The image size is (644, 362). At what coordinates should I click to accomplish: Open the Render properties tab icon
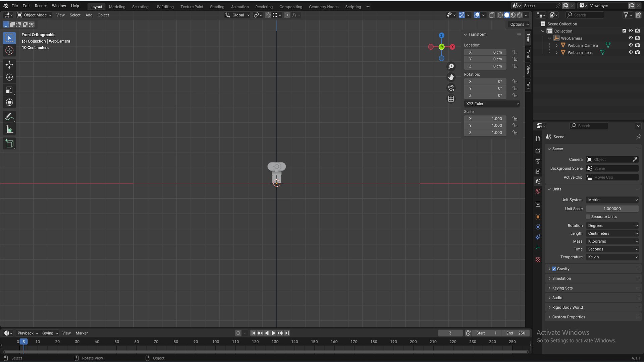point(538,151)
